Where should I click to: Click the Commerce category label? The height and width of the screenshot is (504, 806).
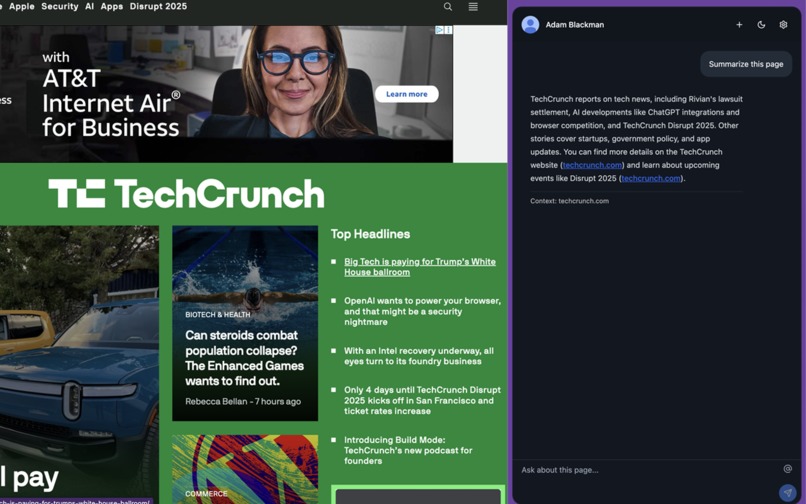(x=206, y=493)
